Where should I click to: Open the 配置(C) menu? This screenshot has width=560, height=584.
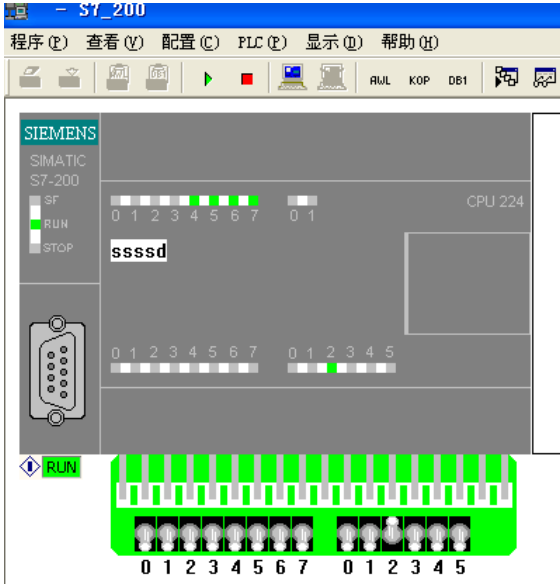190,42
